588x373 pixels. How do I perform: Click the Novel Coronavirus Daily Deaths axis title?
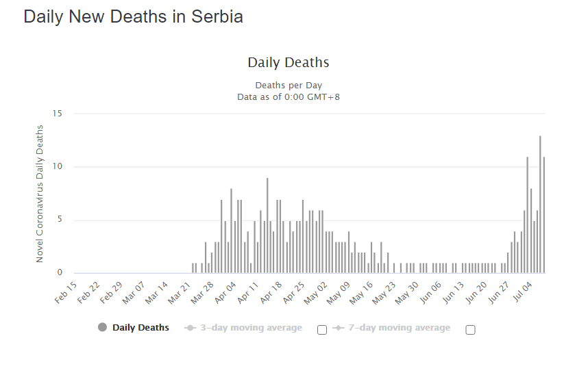click(x=40, y=194)
